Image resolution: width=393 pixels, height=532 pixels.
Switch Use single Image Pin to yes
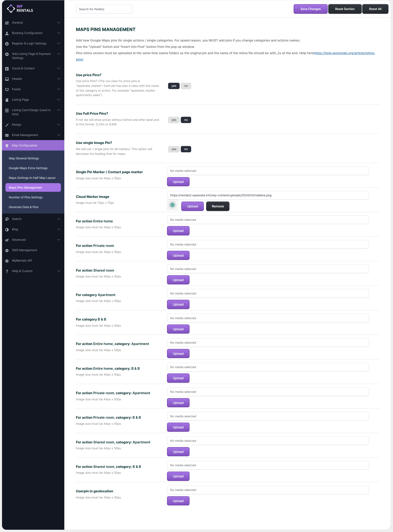point(174,149)
